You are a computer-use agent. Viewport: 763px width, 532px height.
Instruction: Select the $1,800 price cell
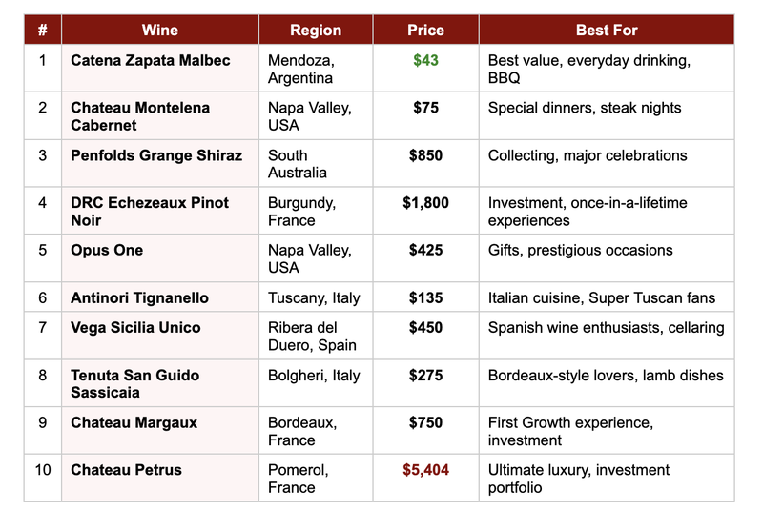[425, 203]
